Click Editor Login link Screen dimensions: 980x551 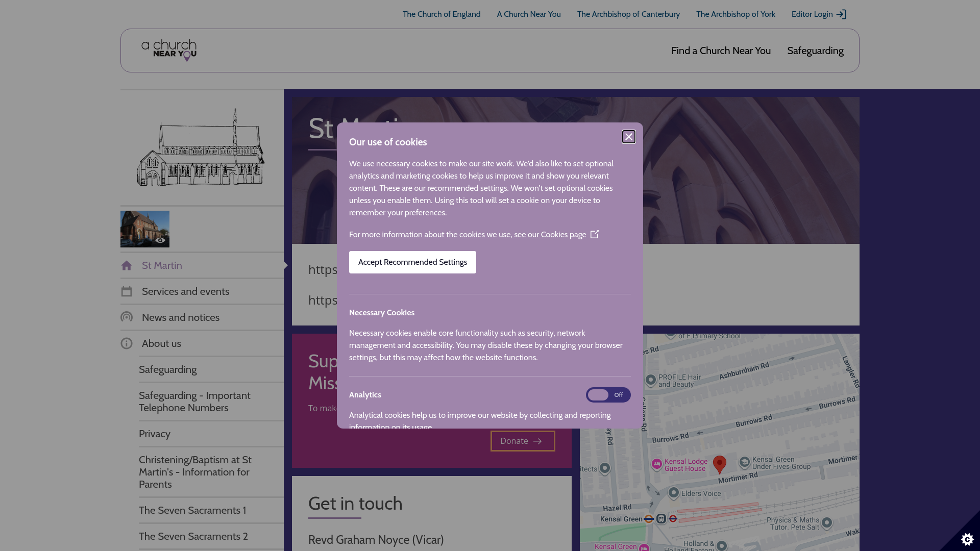(x=819, y=14)
